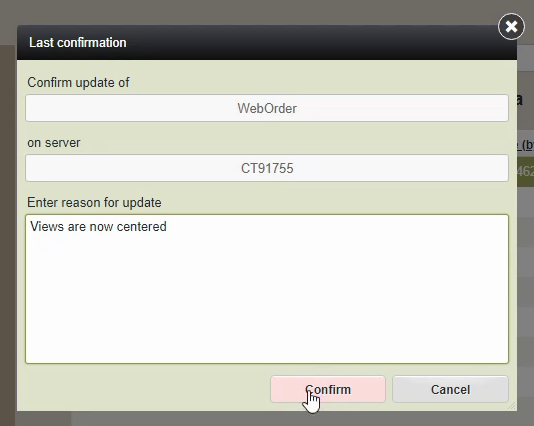Click the 'Confirm update of' label
Screen dimensions: 534x426
(78, 82)
